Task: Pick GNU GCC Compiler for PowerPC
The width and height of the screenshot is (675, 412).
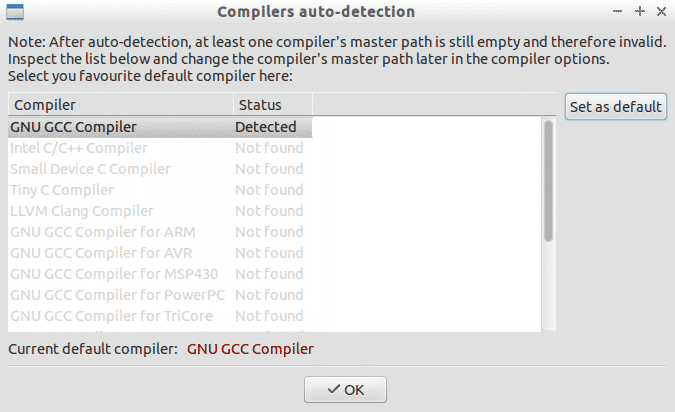Action: pos(118,295)
